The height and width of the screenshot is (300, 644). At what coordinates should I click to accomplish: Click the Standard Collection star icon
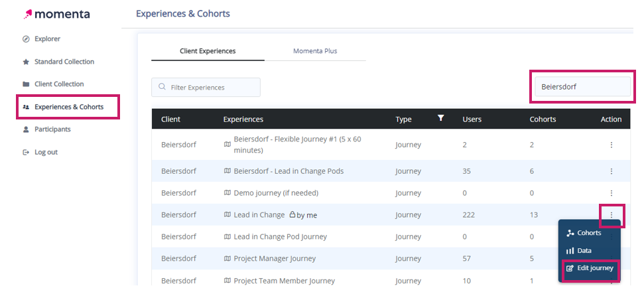pos(26,62)
